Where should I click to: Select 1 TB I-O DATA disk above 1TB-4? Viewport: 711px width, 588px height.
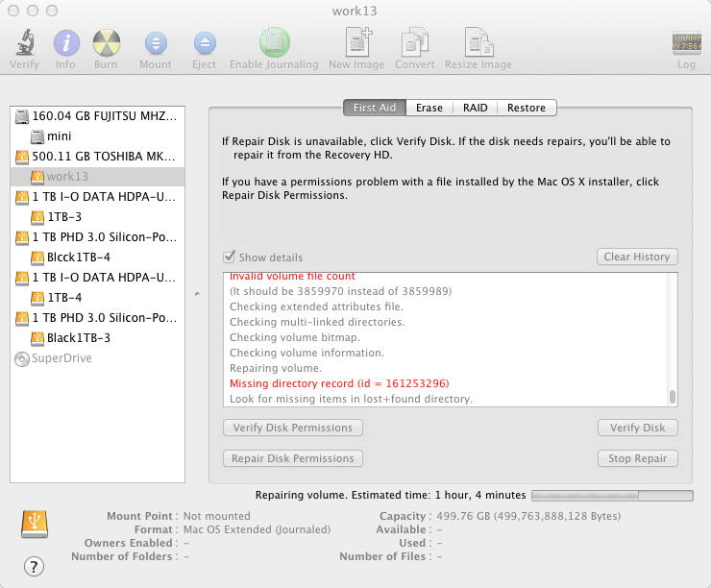(x=97, y=278)
